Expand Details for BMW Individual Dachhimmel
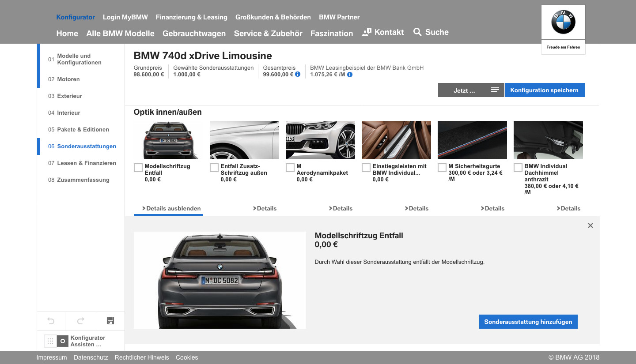This screenshot has height=364, width=636. 568,208
